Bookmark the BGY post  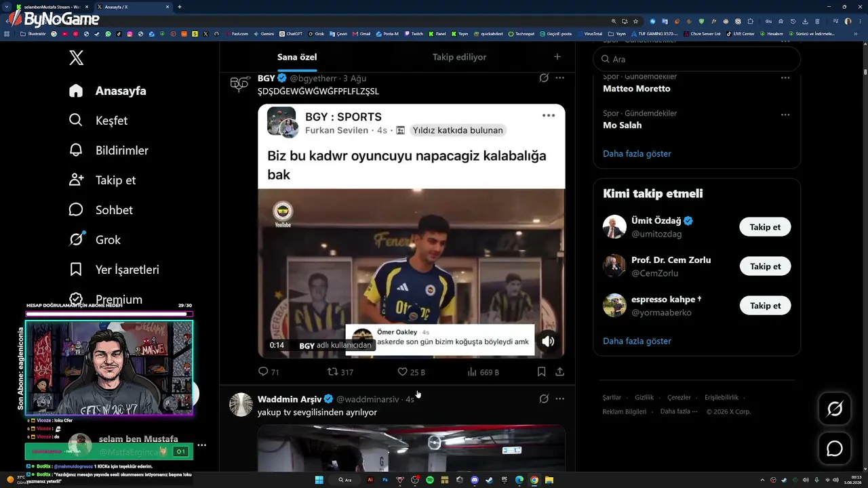click(x=541, y=372)
